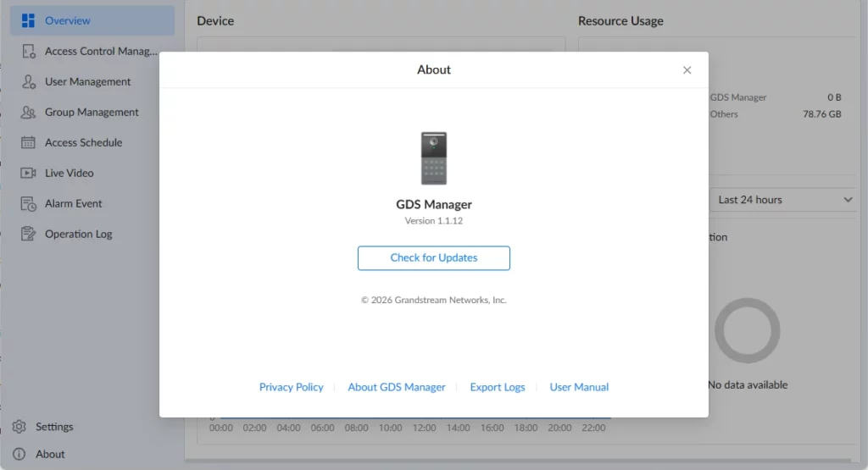Screen dimensions: 868x470
Task: Switch to Live Video view
Action: (x=92, y=173)
